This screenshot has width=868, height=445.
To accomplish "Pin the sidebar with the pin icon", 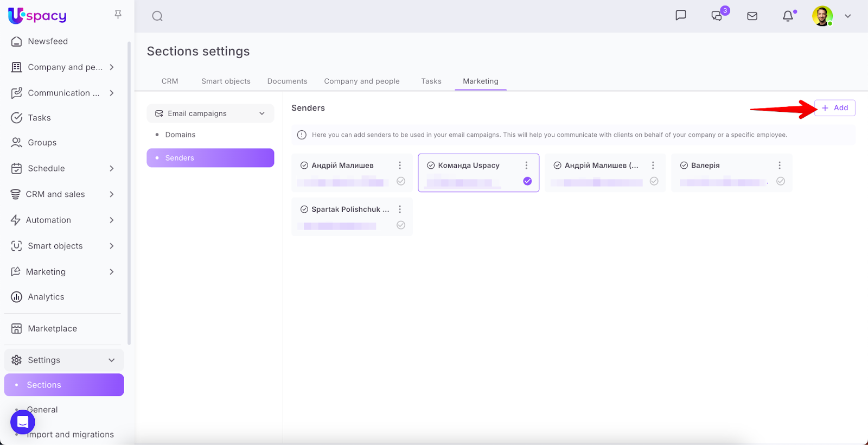I will tap(118, 15).
